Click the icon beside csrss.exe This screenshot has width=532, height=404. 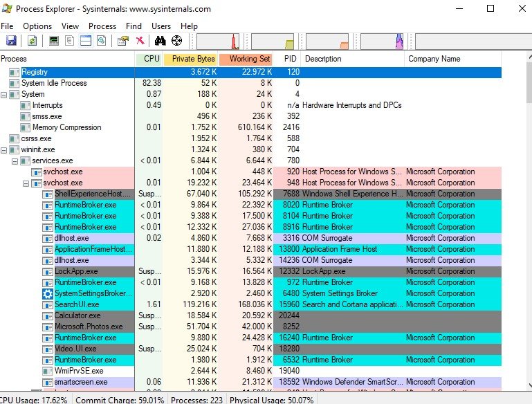[x=14, y=139]
